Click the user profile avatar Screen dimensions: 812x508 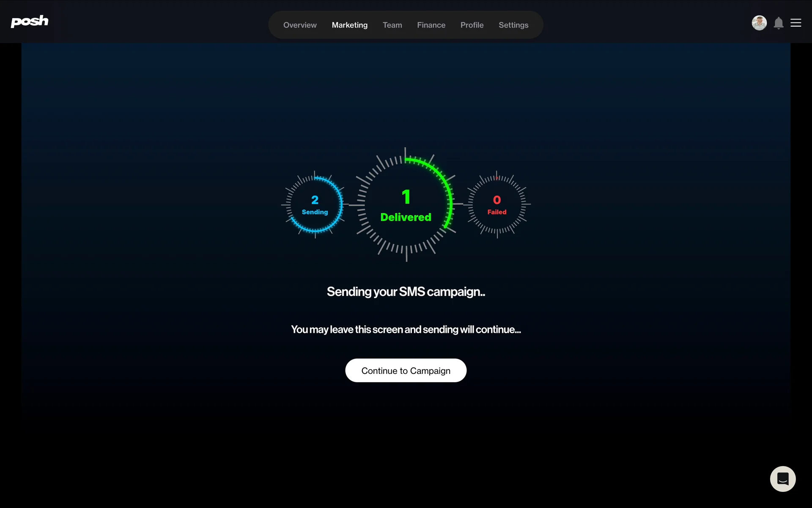tap(759, 23)
